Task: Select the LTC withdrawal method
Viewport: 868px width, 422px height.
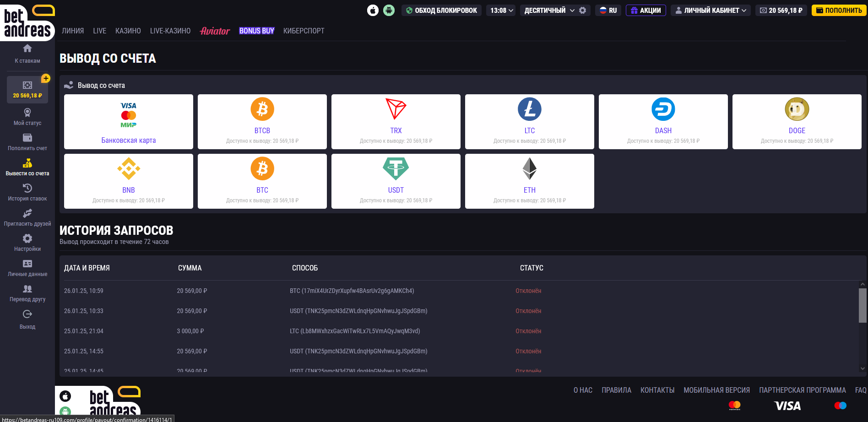Action: coord(530,122)
